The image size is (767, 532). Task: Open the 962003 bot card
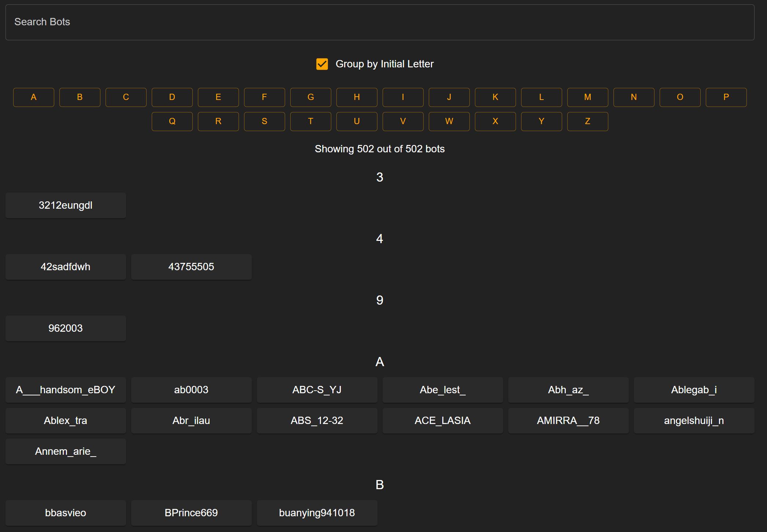point(66,328)
